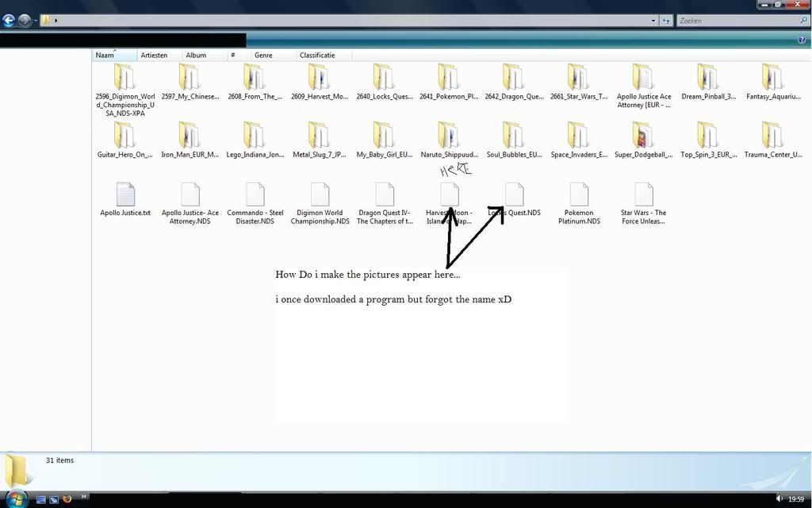Click the folder icon in the address bar
Screen dimensions: 812x508
[x=46, y=20]
